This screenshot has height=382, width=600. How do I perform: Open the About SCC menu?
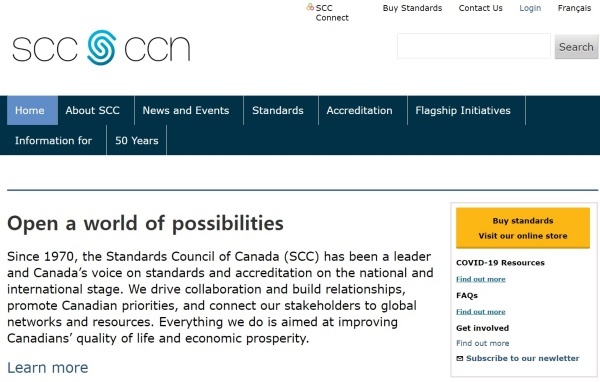[x=93, y=110]
